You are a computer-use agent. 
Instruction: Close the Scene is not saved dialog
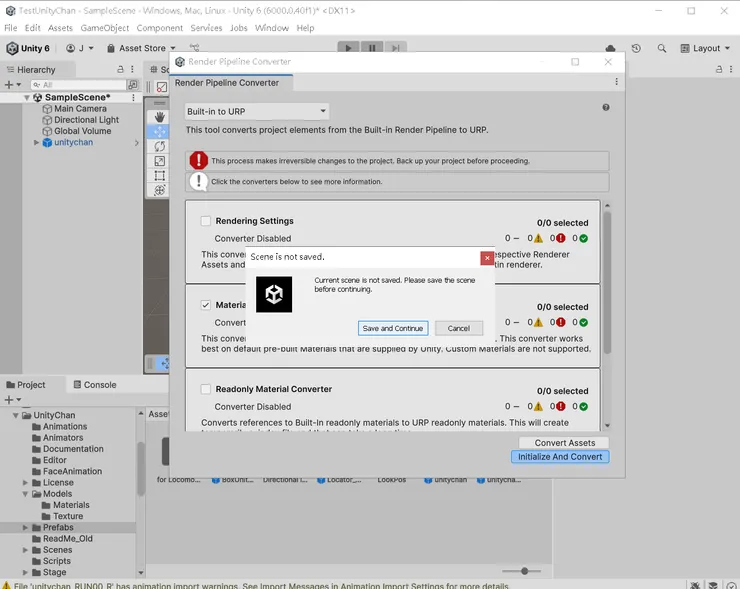[x=487, y=258]
